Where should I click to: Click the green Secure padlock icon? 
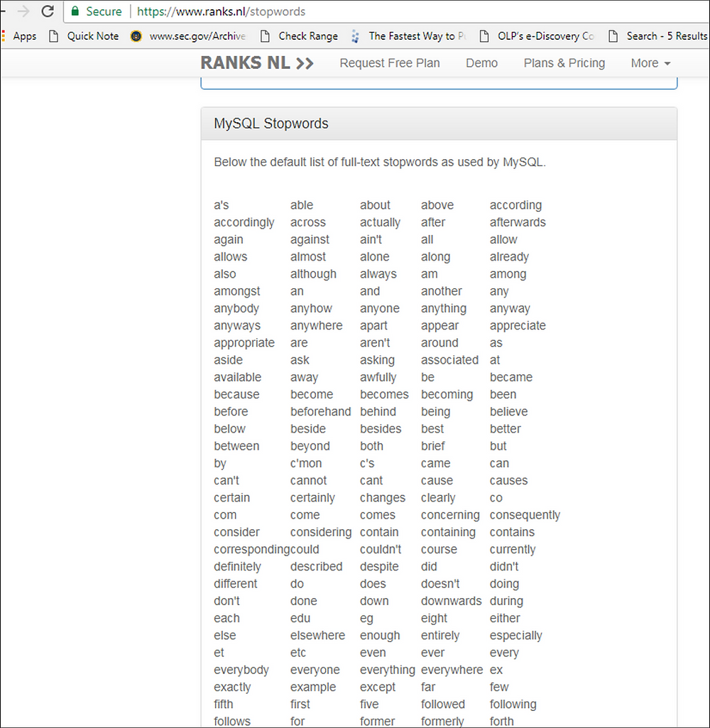[x=75, y=11]
